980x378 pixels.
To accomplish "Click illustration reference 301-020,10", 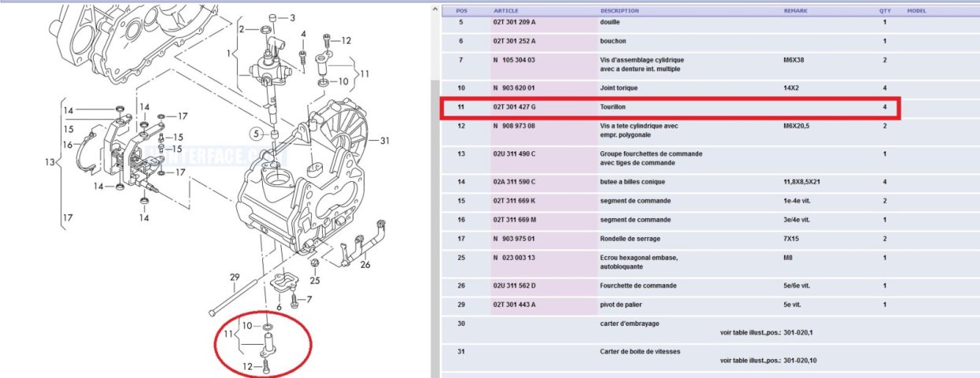I will [801, 361].
